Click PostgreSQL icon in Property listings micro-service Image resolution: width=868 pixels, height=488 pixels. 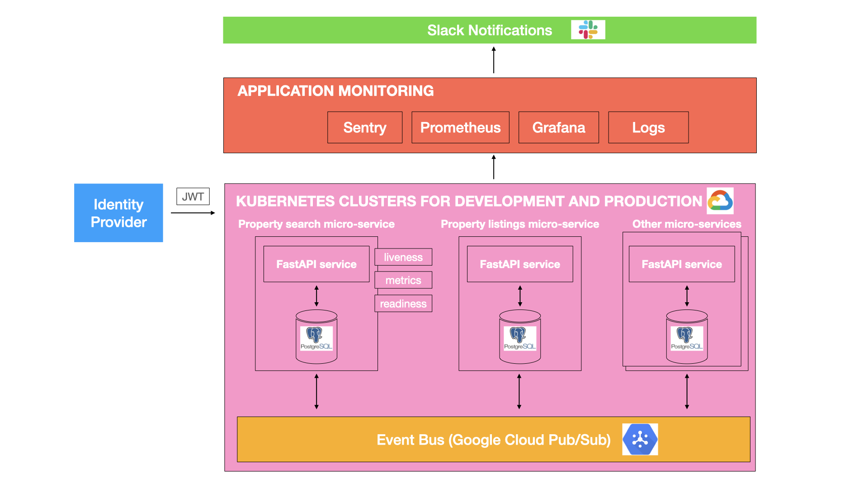(520, 338)
